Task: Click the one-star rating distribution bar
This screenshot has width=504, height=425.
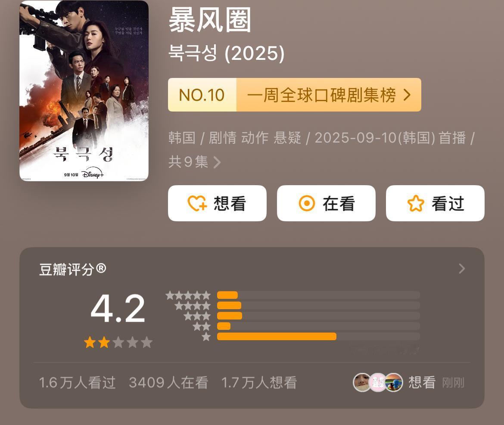Action: (x=318, y=336)
